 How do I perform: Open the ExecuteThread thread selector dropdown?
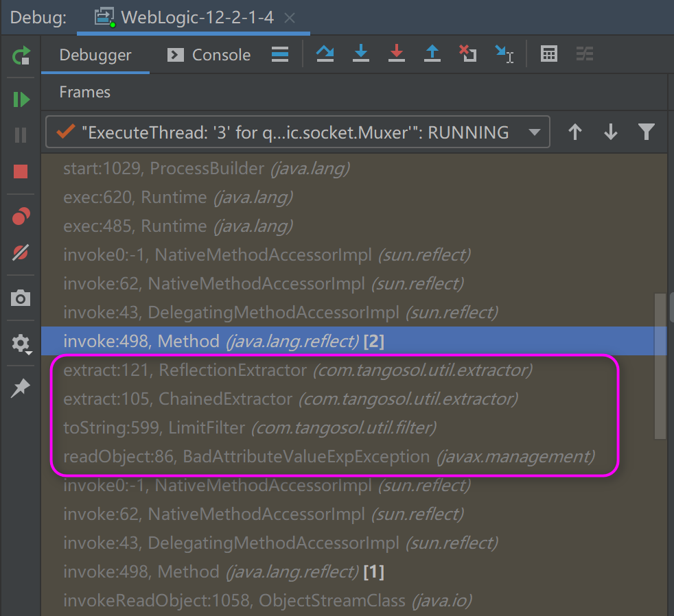pyautogui.click(x=297, y=132)
